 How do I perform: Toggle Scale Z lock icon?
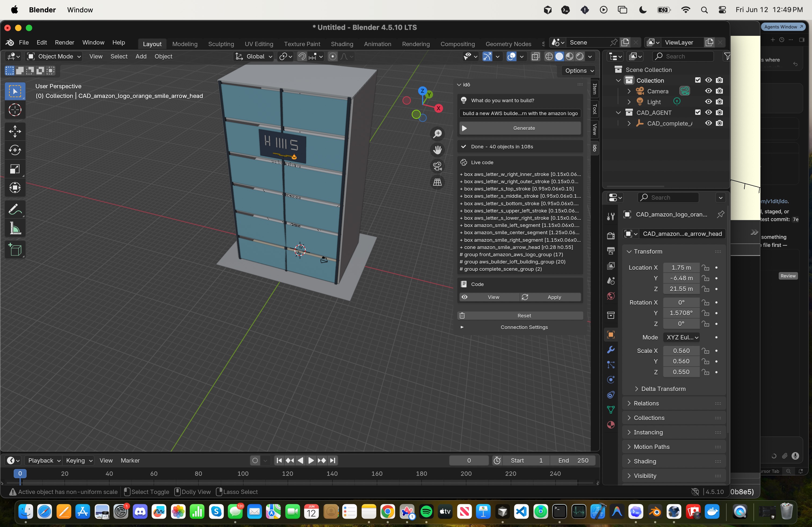(x=705, y=372)
